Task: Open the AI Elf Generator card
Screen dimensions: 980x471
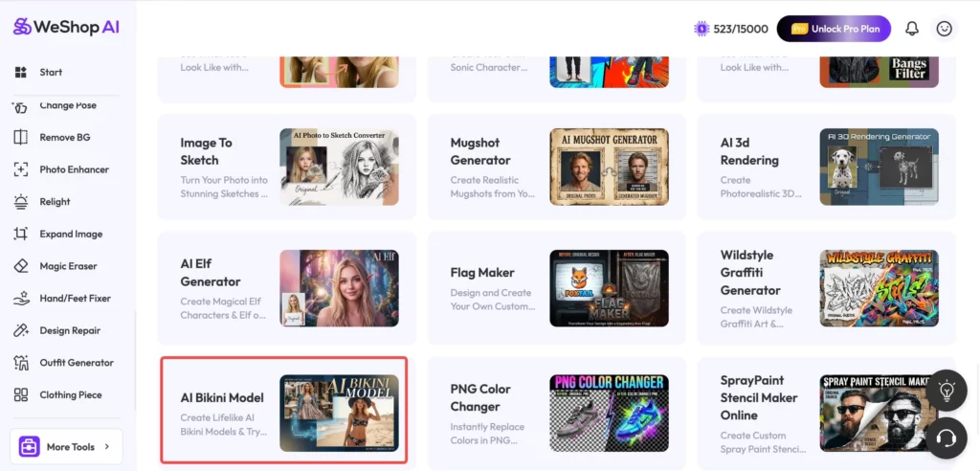Action: coord(286,288)
